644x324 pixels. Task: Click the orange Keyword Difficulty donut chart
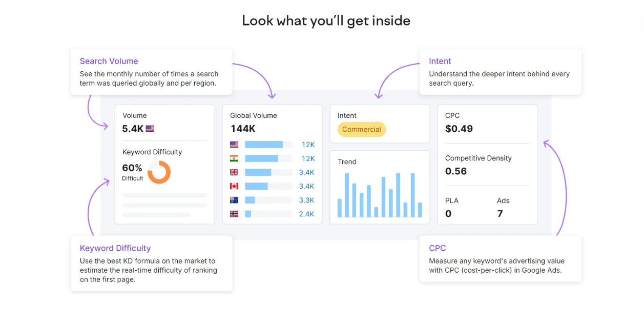(159, 172)
